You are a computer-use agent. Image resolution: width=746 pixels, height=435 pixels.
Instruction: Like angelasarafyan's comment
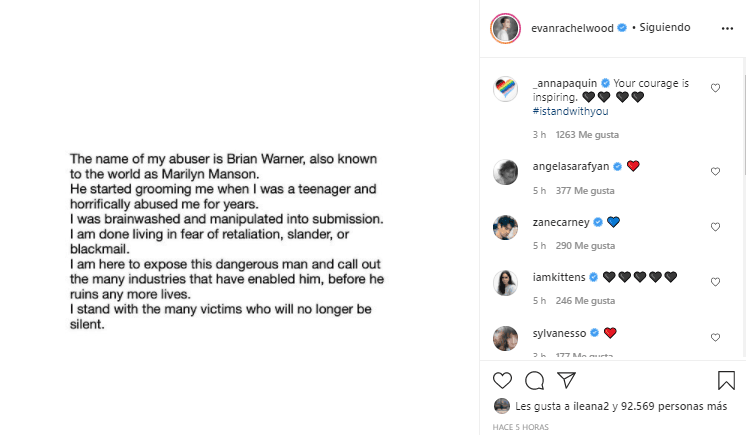click(x=715, y=171)
